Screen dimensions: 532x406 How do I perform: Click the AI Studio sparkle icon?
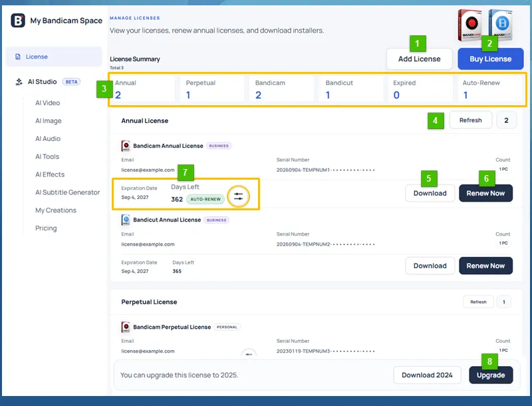(x=19, y=82)
